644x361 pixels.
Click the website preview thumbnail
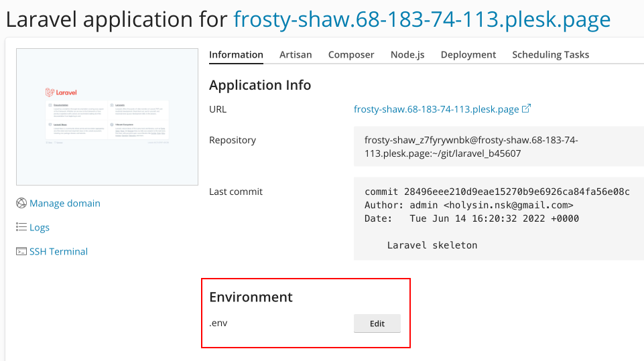click(x=107, y=117)
